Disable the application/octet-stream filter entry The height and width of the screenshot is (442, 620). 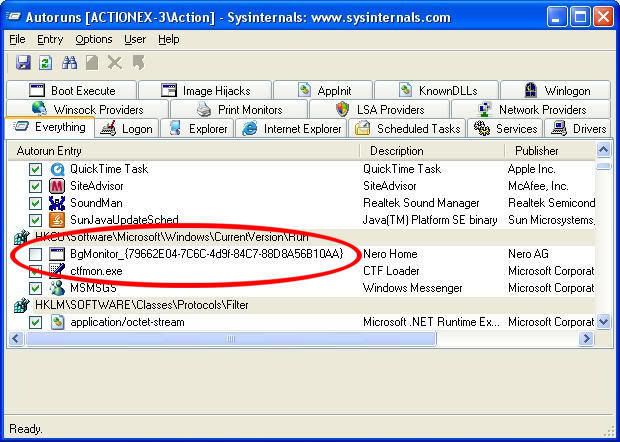tap(36, 322)
